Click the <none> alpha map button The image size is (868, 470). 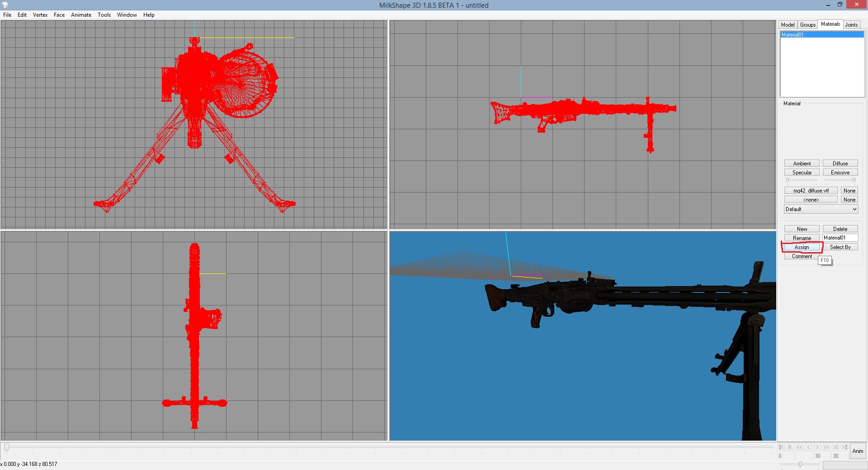(811, 200)
